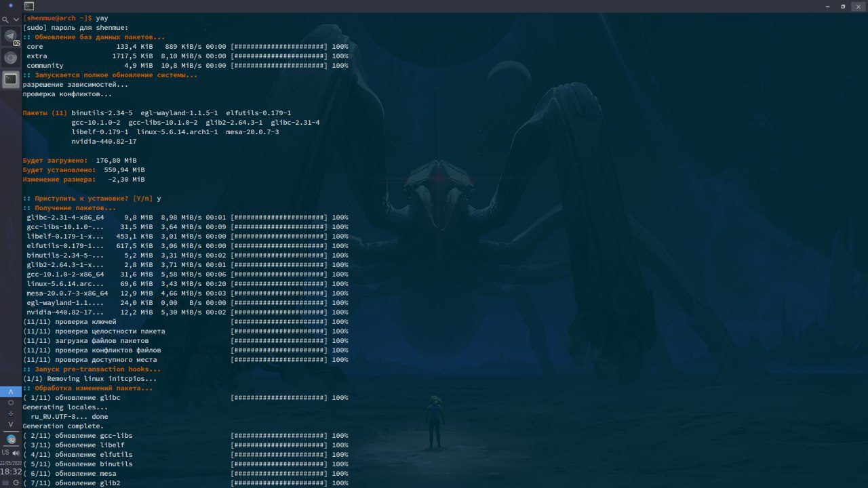This screenshot has width=868, height=488.
Task: Click the '( 6/11) обновление mesa' line
Action: click(69, 474)
